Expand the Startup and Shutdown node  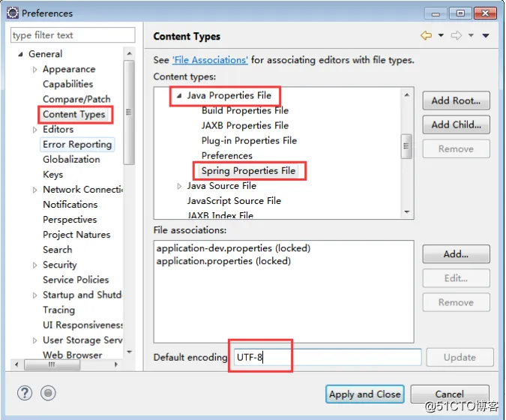pos(34,295)
